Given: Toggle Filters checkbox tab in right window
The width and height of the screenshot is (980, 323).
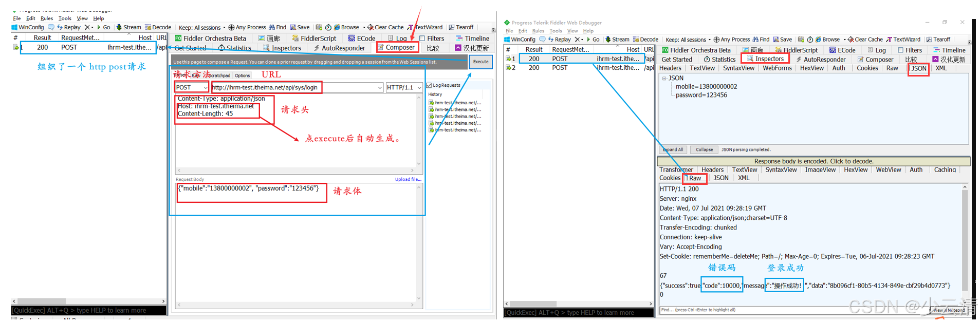Looking at the screenshot, I should (901, 50).
